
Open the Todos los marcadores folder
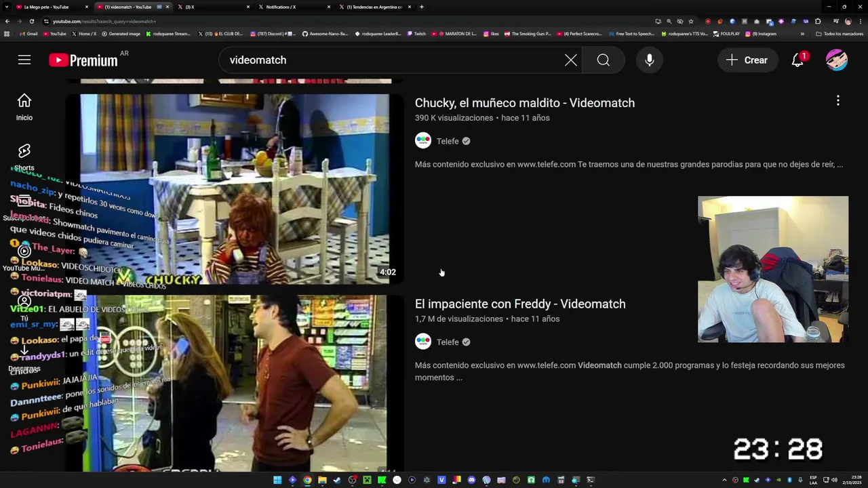tap(840, 34)
